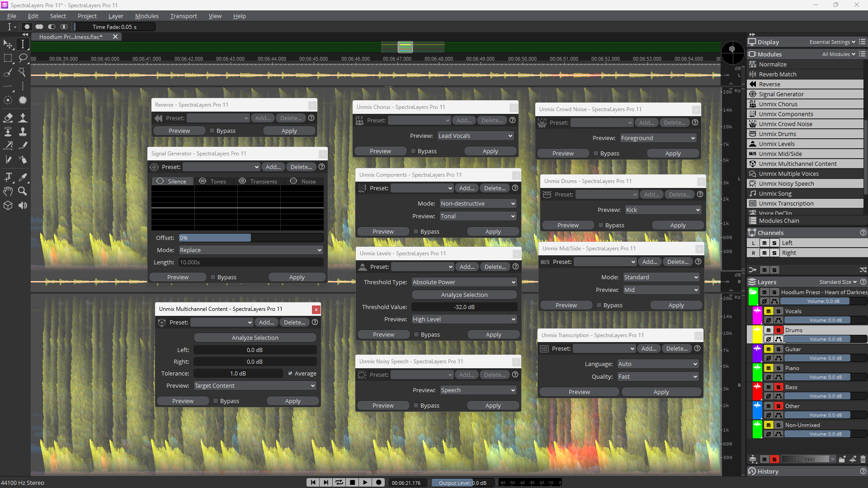Screen dimensions: 868x488
Task: Open Quality dropdown set to Fast
Action: (658, 377)
